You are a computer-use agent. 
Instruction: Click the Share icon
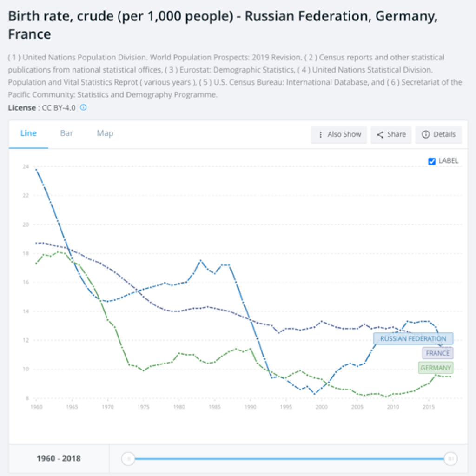tap(380, 134)
